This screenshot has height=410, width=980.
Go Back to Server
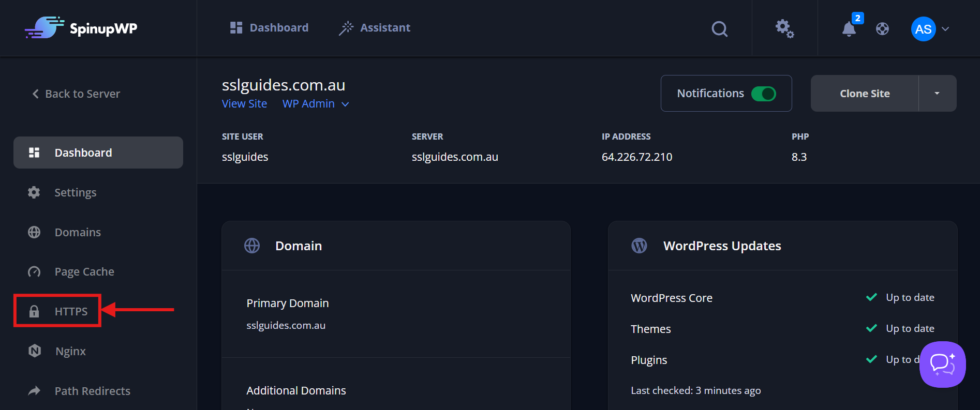[76, 94]
